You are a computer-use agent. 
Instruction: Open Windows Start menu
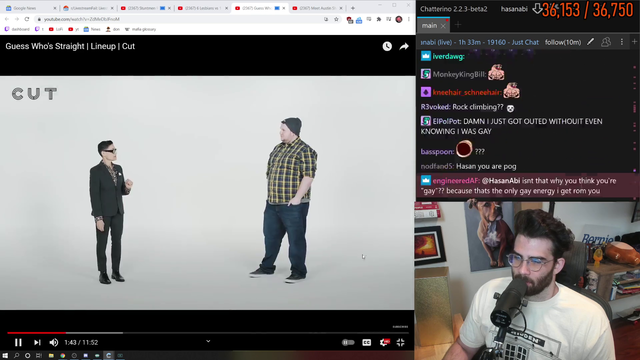[x=5, y=356]
